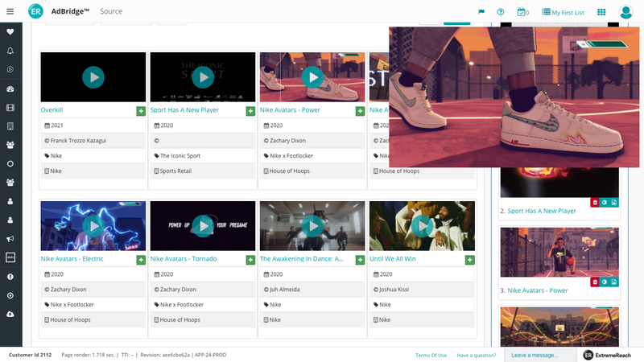
Task: Open the user profile avatar
Action: coord(625,12)
